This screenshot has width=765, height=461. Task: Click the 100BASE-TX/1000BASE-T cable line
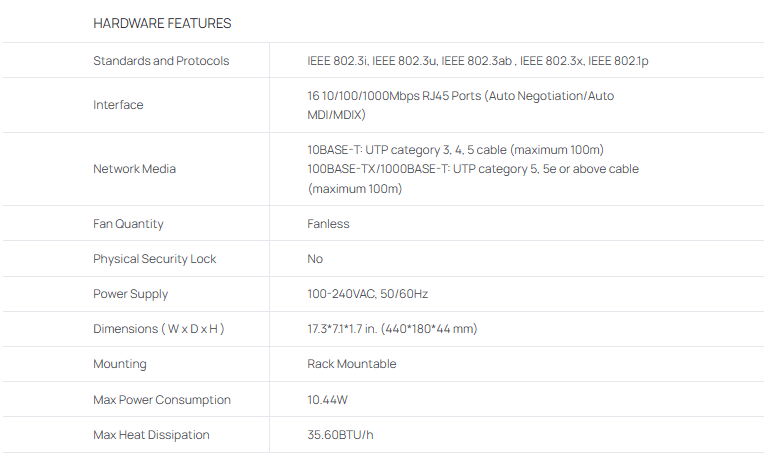tap(472, 169)
